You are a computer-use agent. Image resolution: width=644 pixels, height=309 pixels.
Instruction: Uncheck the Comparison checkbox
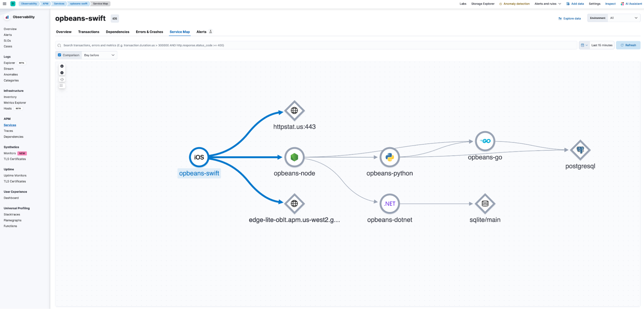tap(60, 55)
